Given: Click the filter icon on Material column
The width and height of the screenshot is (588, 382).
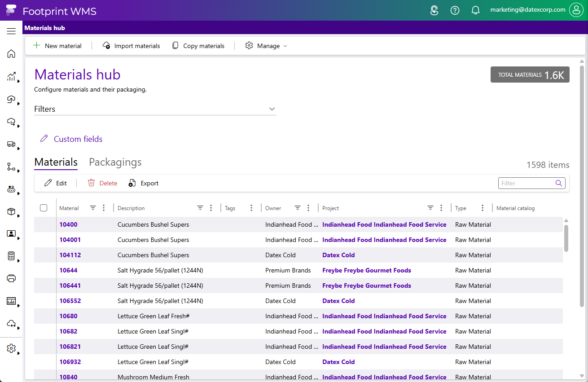Looking at the screenshot, I should pos(93,208).
